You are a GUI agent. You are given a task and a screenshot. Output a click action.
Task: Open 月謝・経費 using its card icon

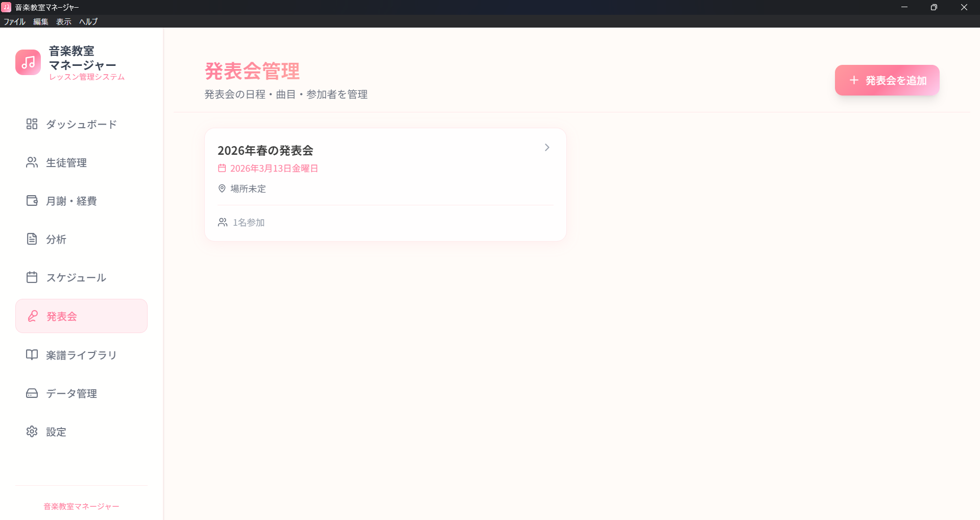pos(31,200)
